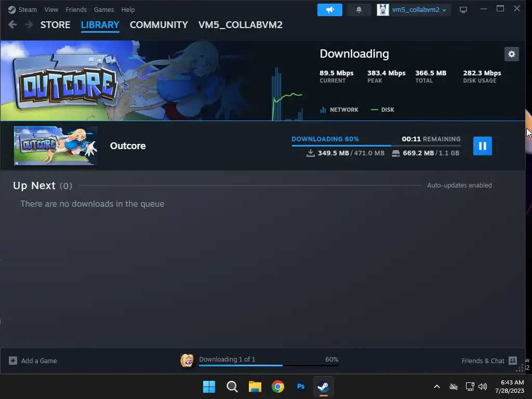Open the Games menu

(104, 9)
